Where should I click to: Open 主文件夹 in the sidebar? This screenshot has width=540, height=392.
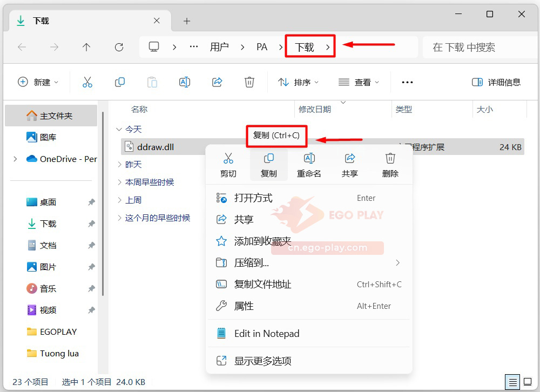click(x=51, y=116)
